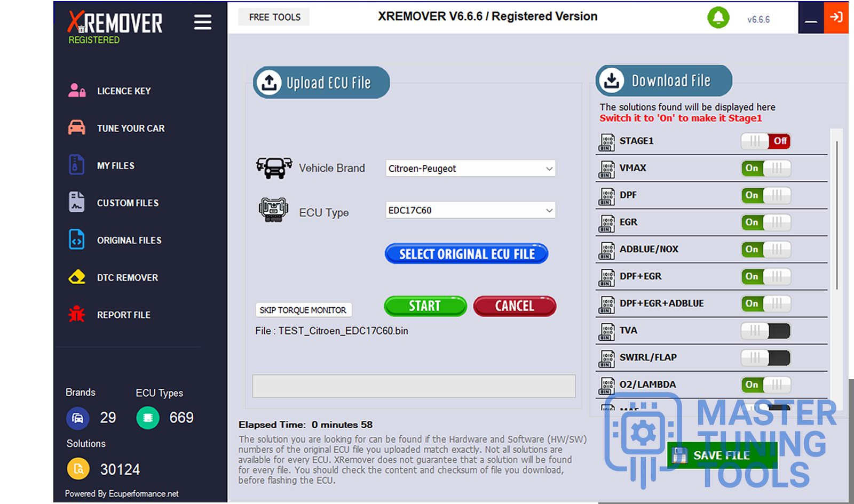Click the hamburger menu icon
The height and width of the screenshot is (504, 854).
(202, 22)
